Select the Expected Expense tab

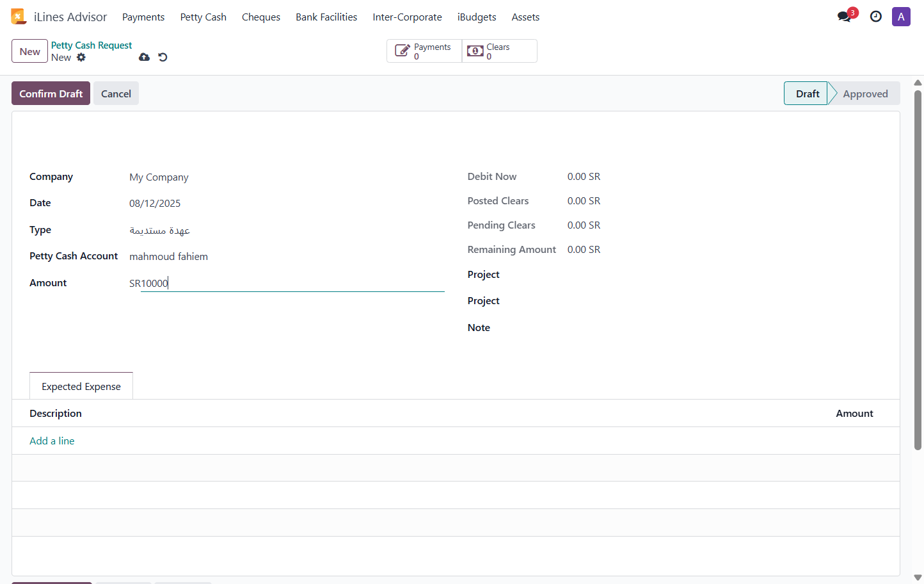pos(81,386)
